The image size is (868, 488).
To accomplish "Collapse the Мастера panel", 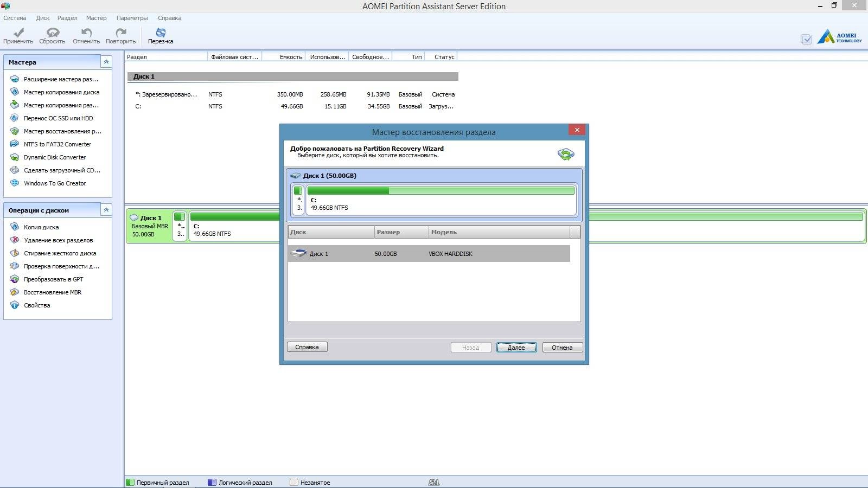I will [106, 62].
